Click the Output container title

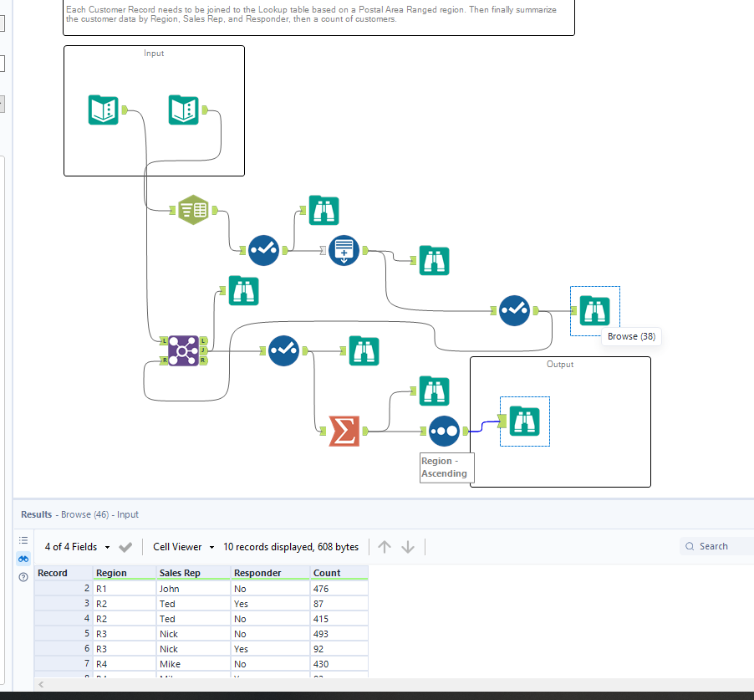click(560, 364)
